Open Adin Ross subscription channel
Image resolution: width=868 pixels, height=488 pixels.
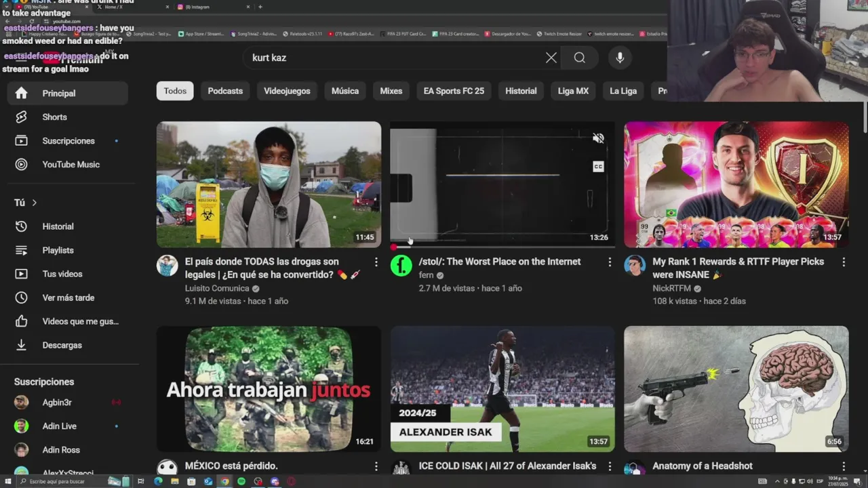68,450
